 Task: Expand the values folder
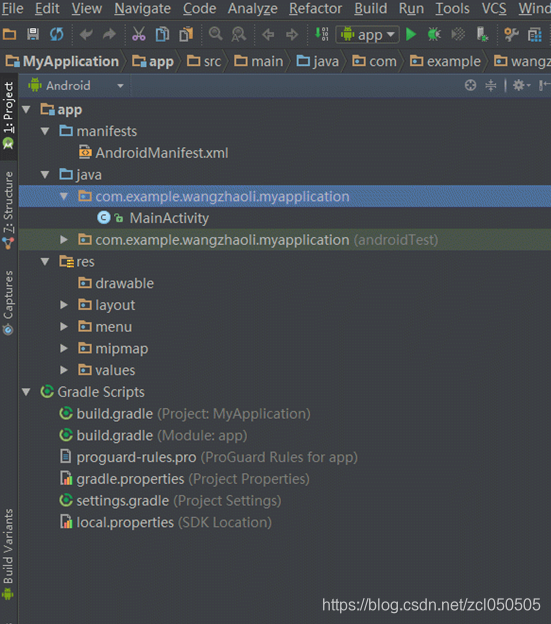tap(64, 370)
